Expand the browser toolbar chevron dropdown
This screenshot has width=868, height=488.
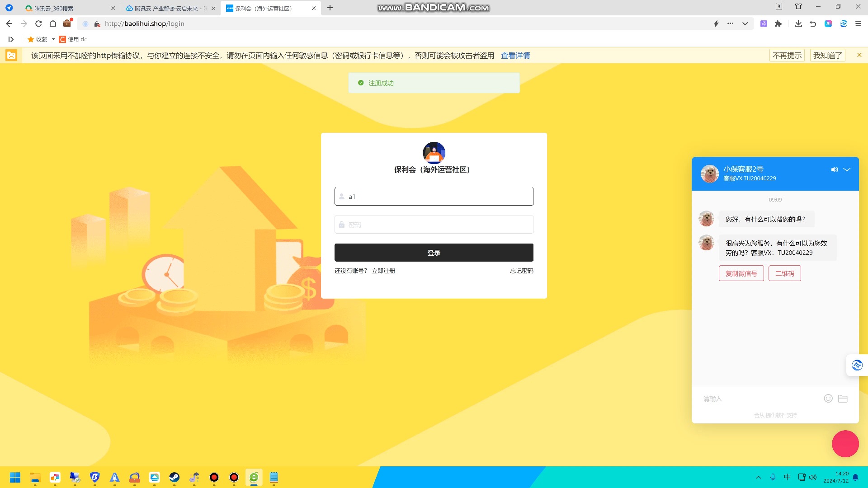[x=745, y=23]
